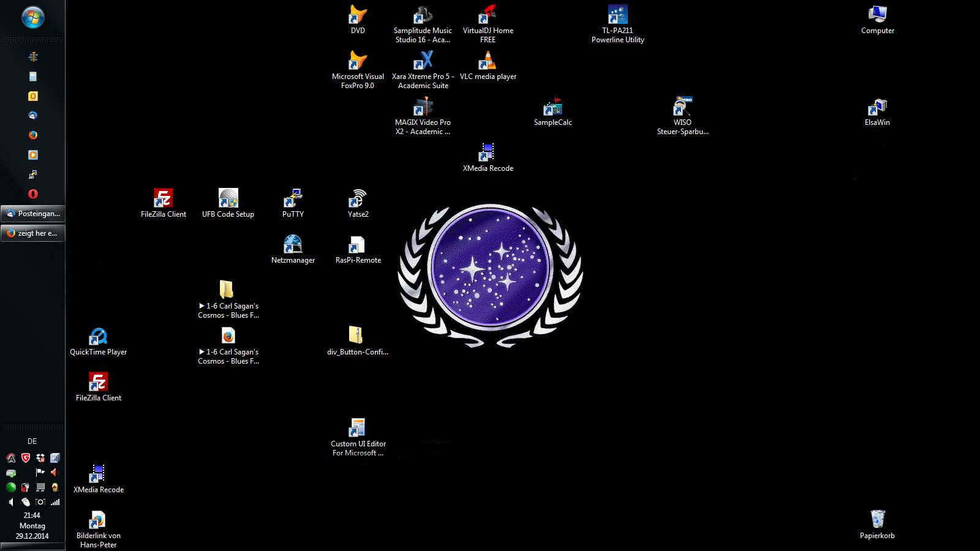Open the Papierkorb recycle bin
980x551 pixels.
pyautogui.click(x=878, y=525)
